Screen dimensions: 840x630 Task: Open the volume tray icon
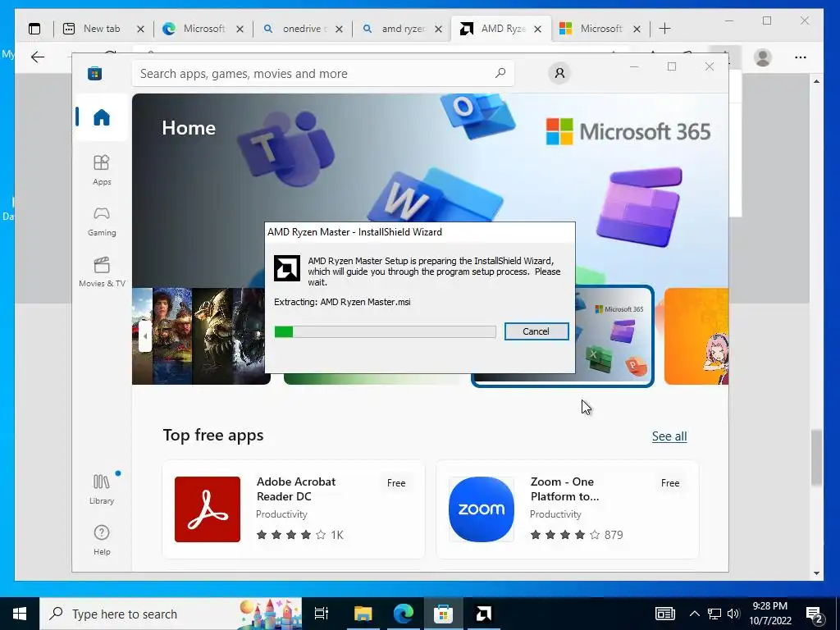[x=733, y=614]
